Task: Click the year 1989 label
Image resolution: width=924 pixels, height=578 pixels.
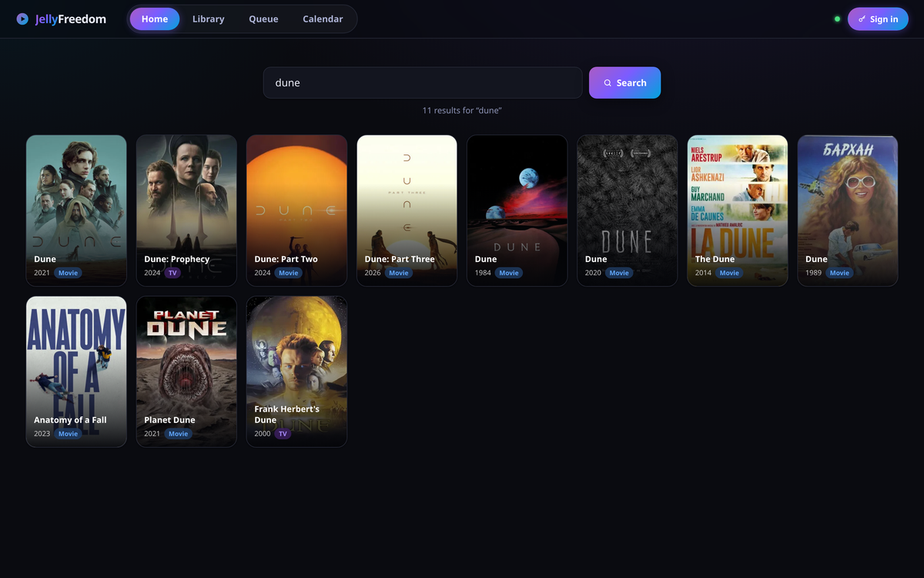Action: 813,273
